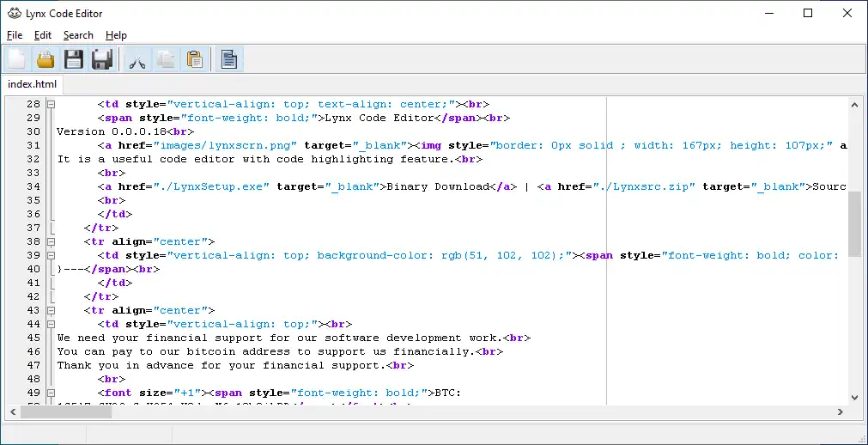Screen dimensions: 868x445
Task: Click the 'Lynx Code Editor' window title
Action: click(64, 13)
